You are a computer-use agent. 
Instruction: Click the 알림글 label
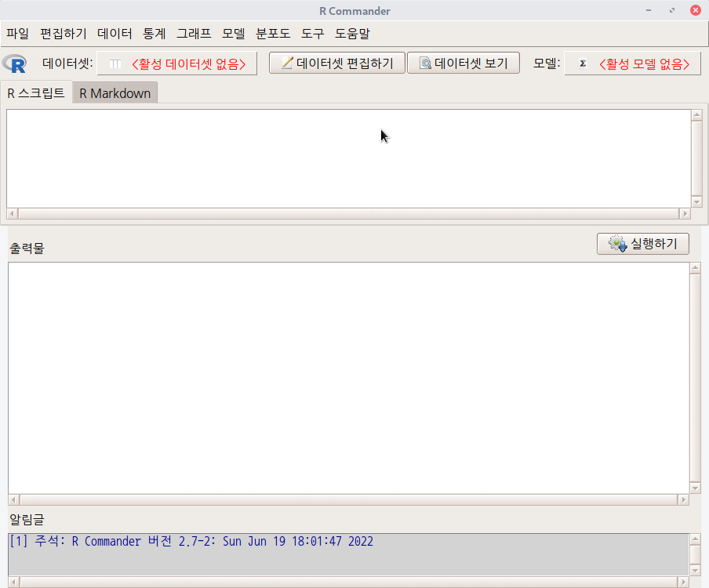pyautogui.click(x=27, y=519)
